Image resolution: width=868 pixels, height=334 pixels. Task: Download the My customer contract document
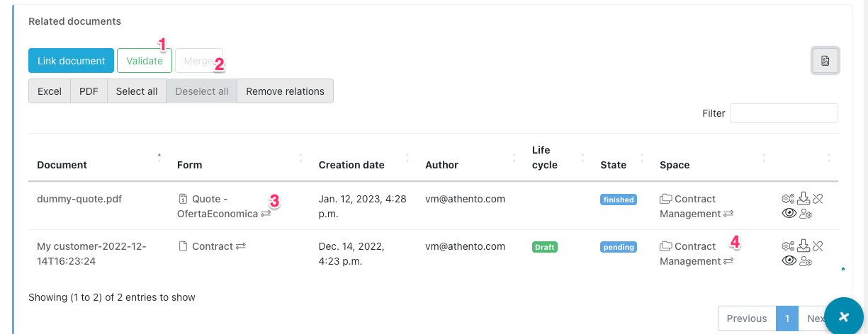(803, 246)
